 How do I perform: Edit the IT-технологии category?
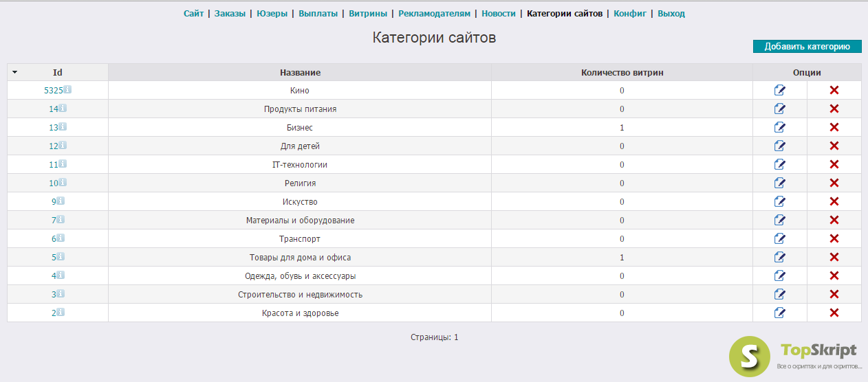(780, 164)
